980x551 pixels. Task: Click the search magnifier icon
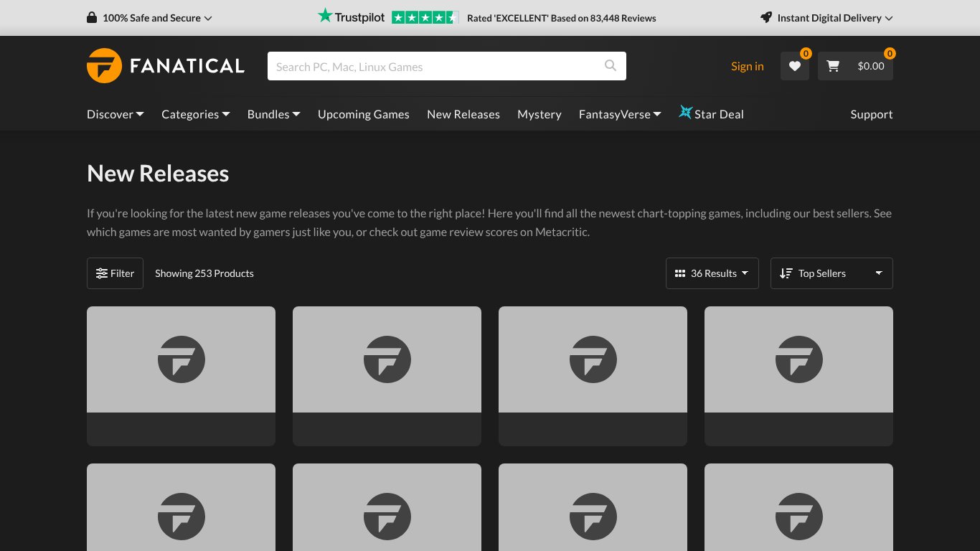[x=611, y=66]
